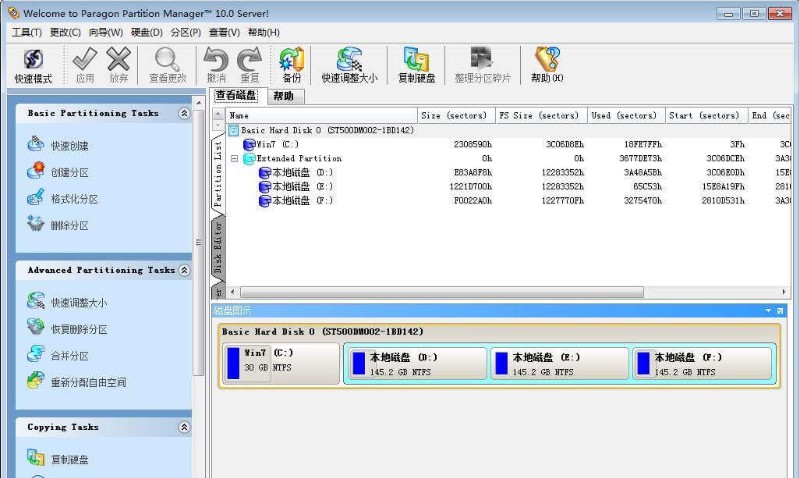This screenshot has height=478, width=799.
Task: Click the 快速模式 (Express Mode) toolbar icon
Action: click(32, 66)
